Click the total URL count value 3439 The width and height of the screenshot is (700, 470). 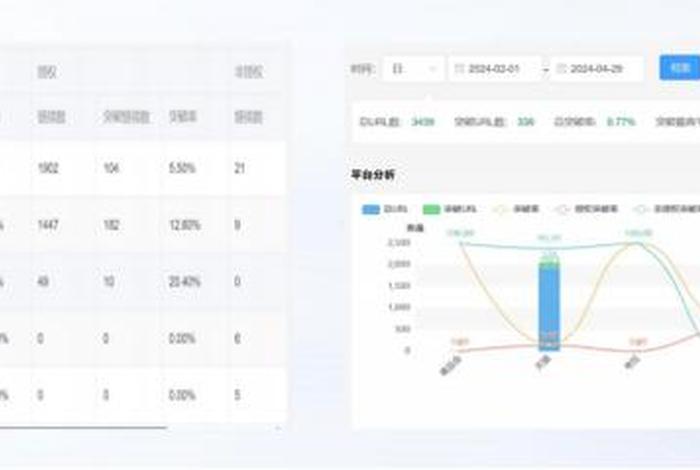click(x=422, y=122)
